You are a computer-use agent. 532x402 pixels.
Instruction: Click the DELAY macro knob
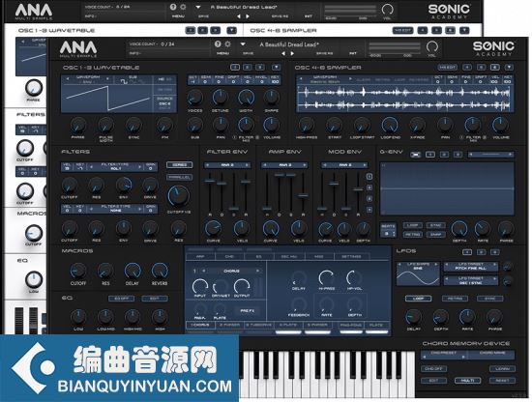click(133, 271)
